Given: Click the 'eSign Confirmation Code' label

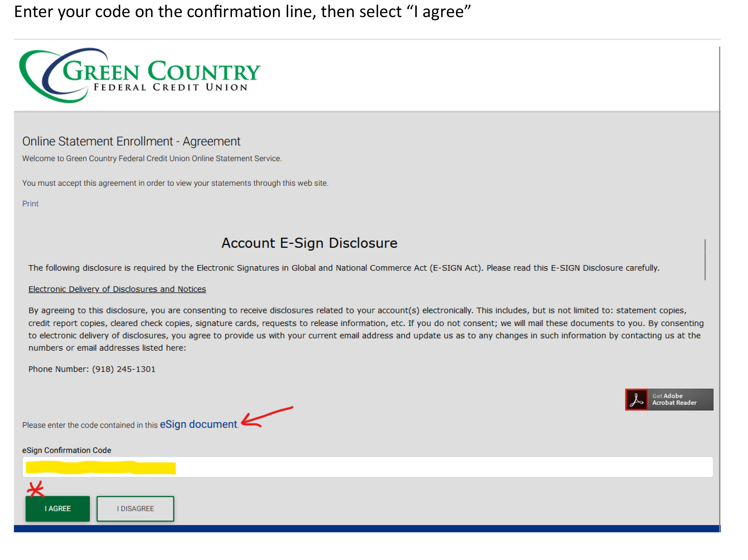Looking at the screenshot, I should click(67, 450).
